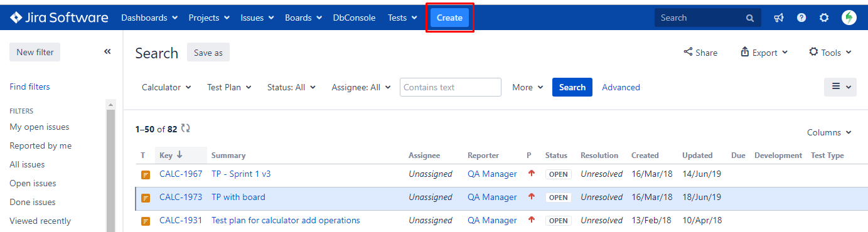The width and height of the screenshot is (868, 232).
Task: Expand the Test Plan type filter
Action: click(229, 87)
